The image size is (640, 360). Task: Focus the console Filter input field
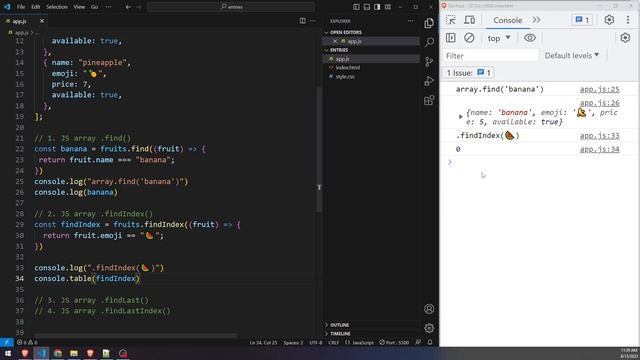pyautogui.click(x=491, y=56)
